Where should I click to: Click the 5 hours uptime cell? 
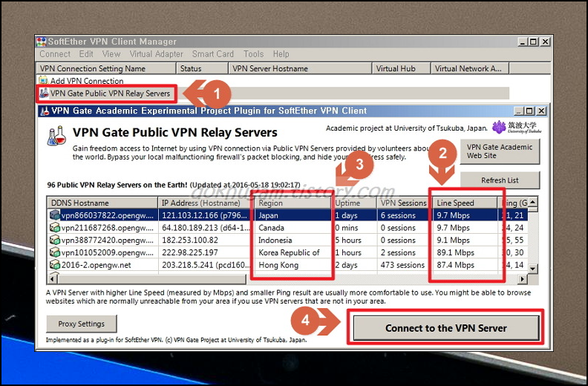(x=354, y=240)
